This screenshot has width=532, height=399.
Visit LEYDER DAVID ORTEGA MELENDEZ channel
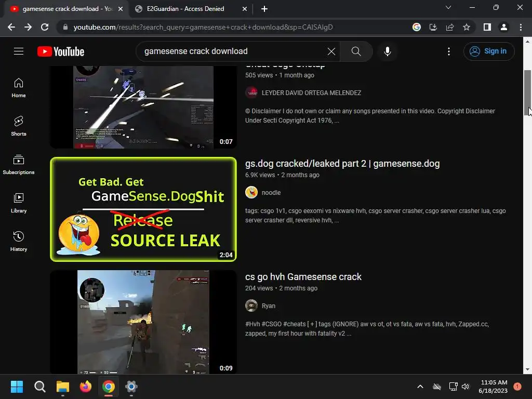pos(311,92)
